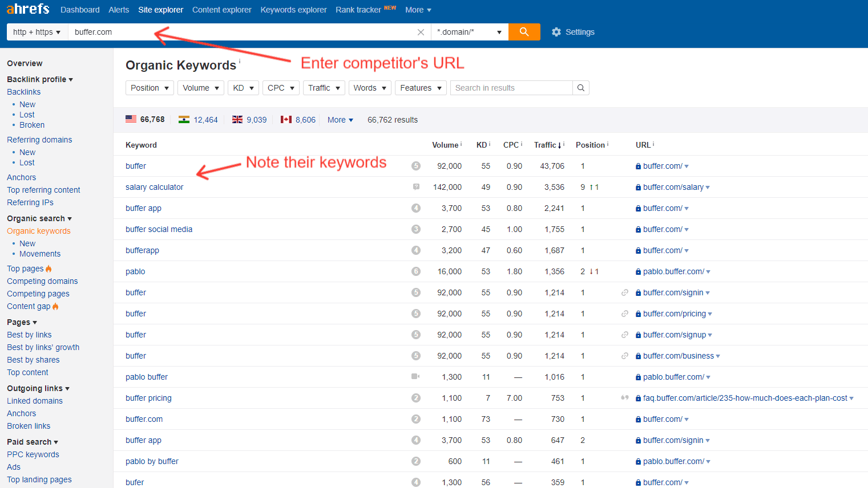Open the Words filter dropdown

click(370, 88)
